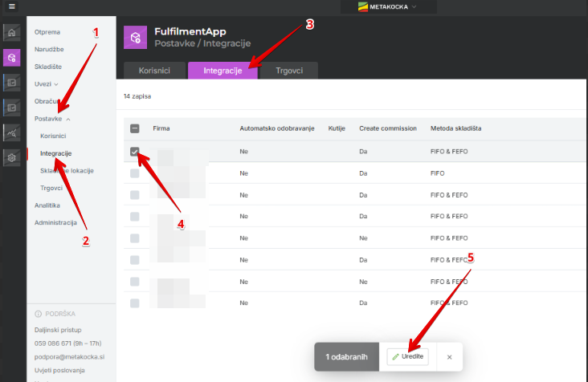The image size is (588, 382).
Task: Click the Create commission column header
Action: pos(388,128)
